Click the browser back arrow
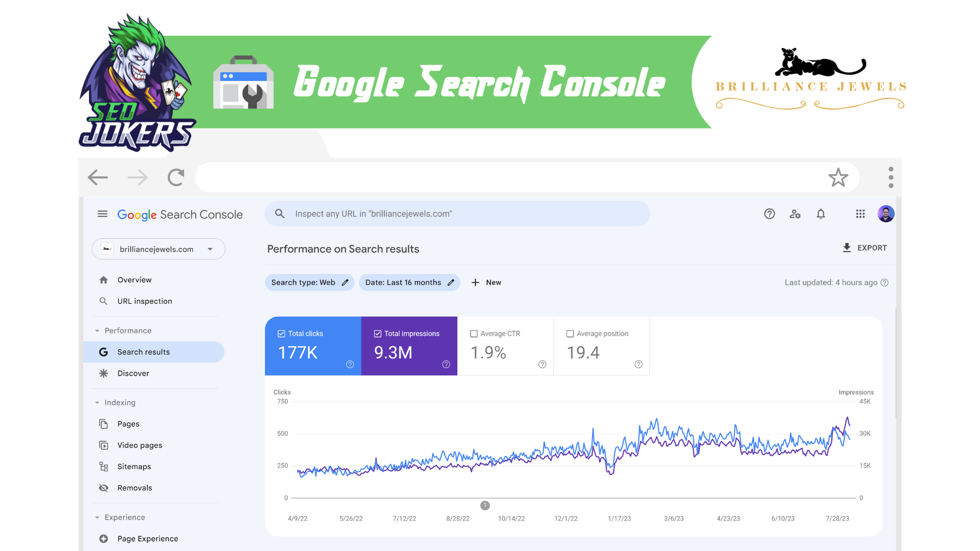The height and width of the screenshot is (551, 980). (x=98, y=178)
